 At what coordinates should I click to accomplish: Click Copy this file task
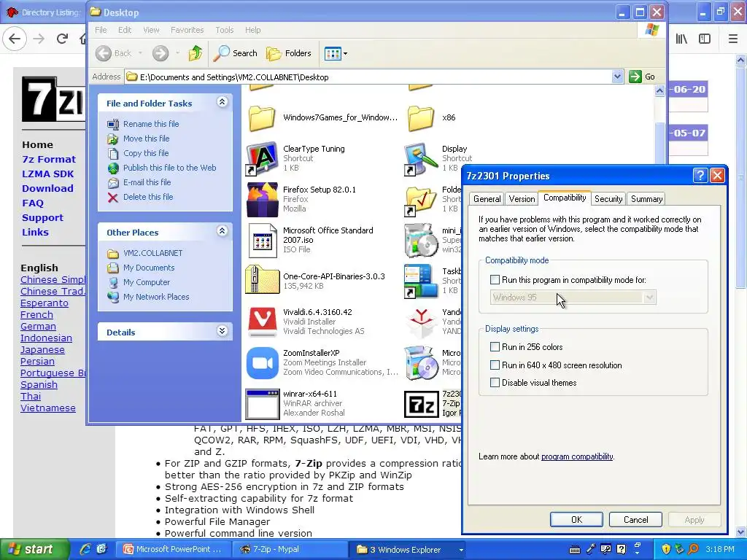145,153
